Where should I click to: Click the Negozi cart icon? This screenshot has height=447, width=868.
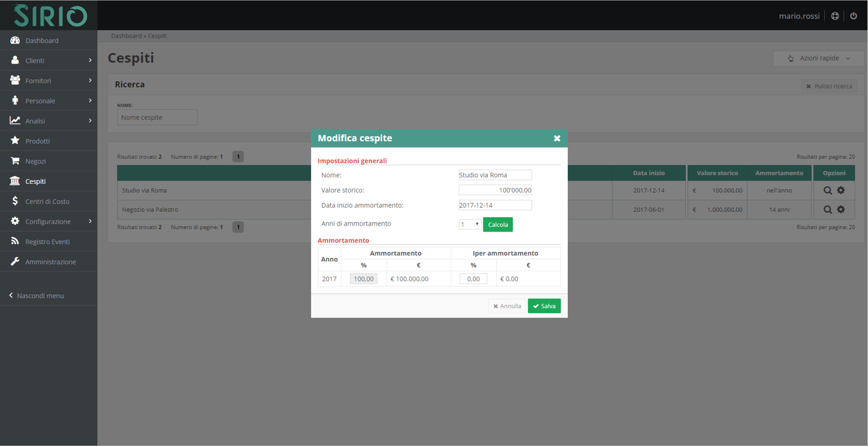pyautogui.click(x=15, y=161)
